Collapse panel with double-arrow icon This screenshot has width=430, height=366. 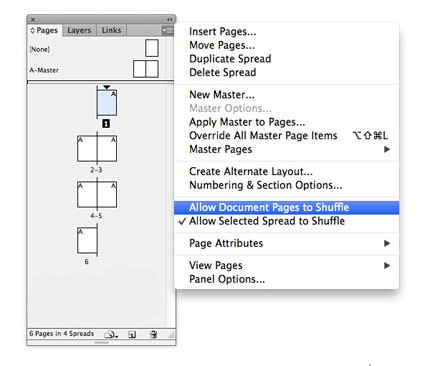(x=170, y=20)
